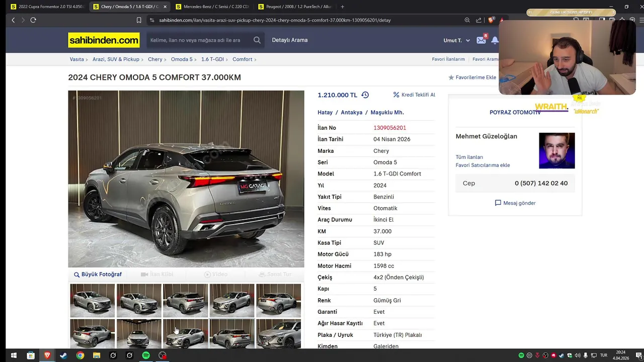
Task: Open Steam from the taskbar
Action: tap(63, 355)
